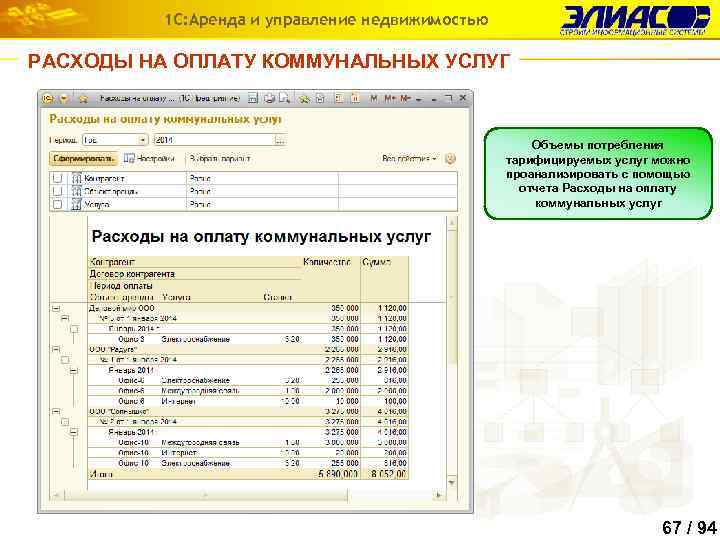Viewport: 720px width, 540px height.
Task: Open the period type dropdown
Action: click(143, 140)
